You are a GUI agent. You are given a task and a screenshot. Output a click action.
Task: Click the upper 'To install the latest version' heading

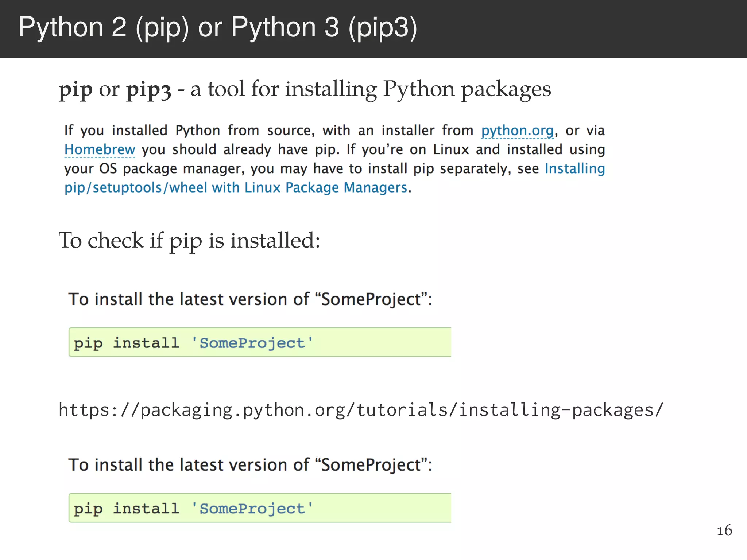coord(250,299)
